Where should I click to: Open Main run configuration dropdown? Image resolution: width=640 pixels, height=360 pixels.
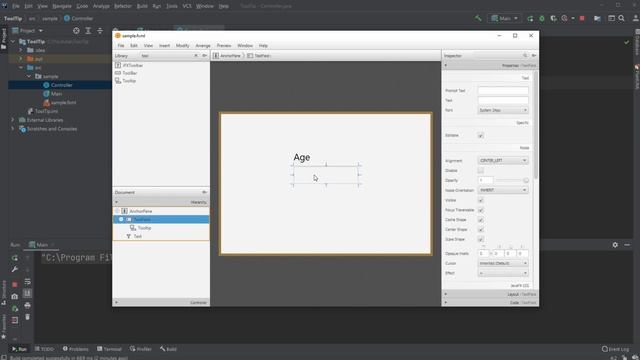click(504, 18)
